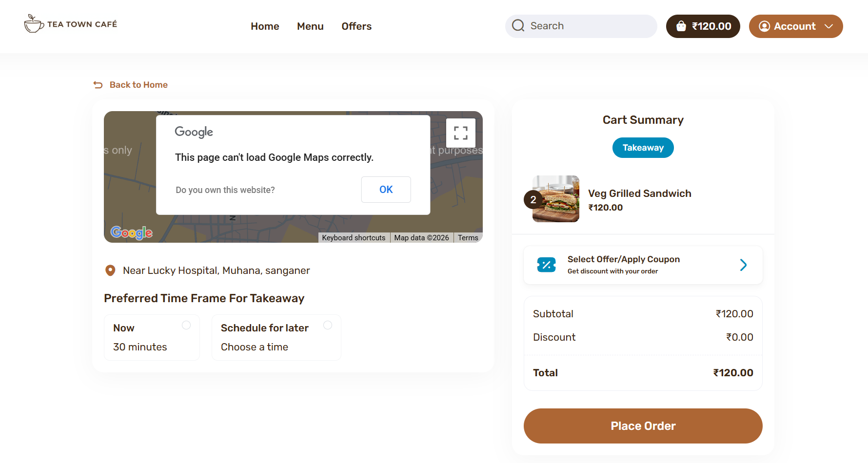
Task: Go to the Home menu
Action: click(x=265, y=26)
